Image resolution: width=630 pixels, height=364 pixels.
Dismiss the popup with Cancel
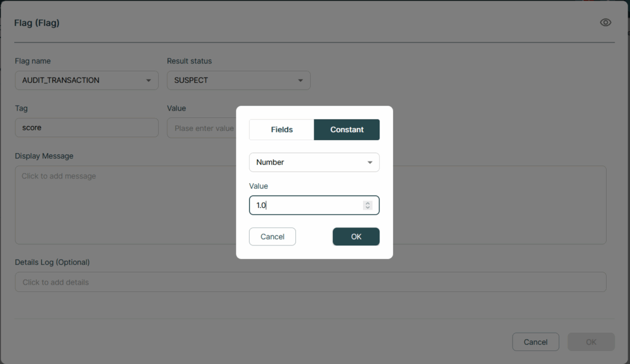tap(273, 237)
